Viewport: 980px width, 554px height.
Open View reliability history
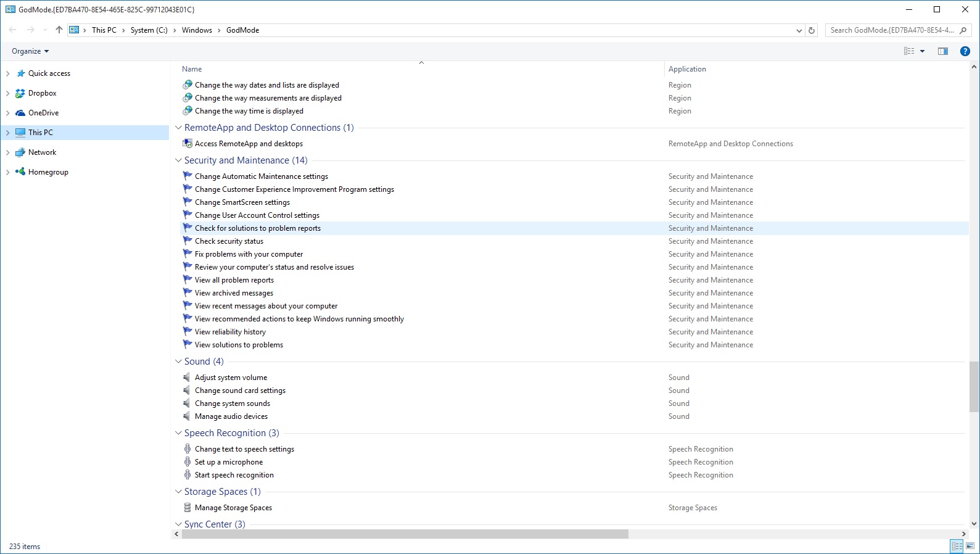click(x=230, y=332)
